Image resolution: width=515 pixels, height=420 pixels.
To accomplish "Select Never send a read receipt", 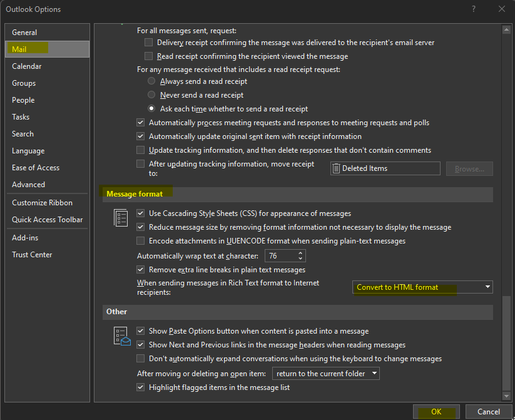I will 151,95.
